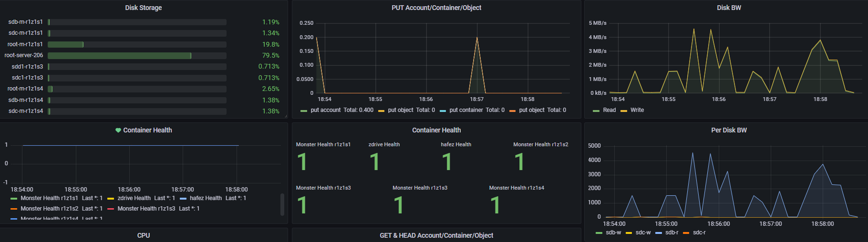Click the green sdb-w legend color marker
The height and width of the screenshot is (242, 868).
click(599, 233)
